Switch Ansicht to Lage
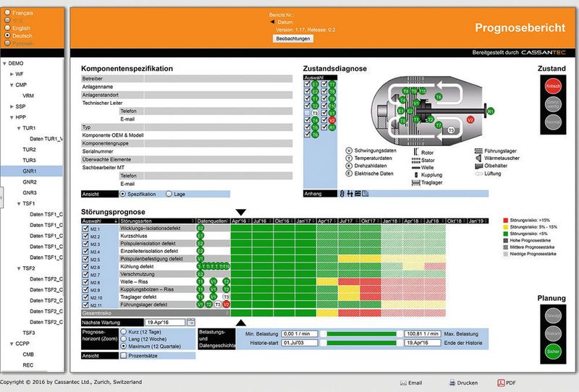This screenshot has width=579, height=392. click(x=169, y=194)
